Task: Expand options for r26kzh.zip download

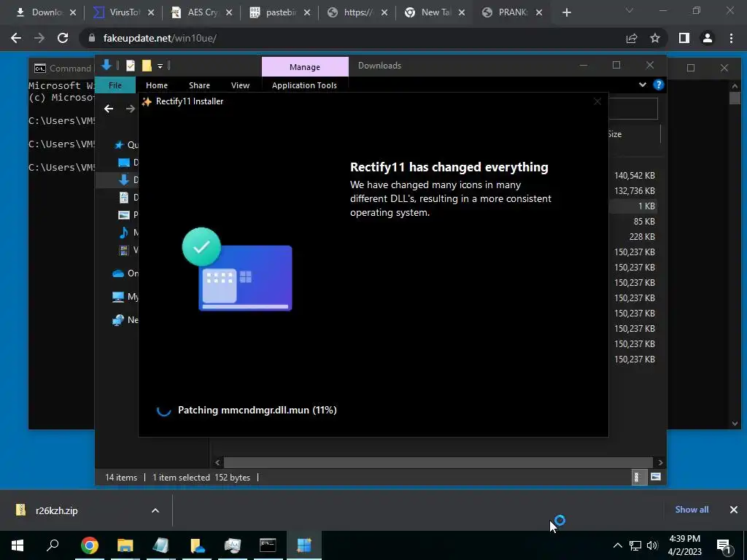Action: [155, 510]
